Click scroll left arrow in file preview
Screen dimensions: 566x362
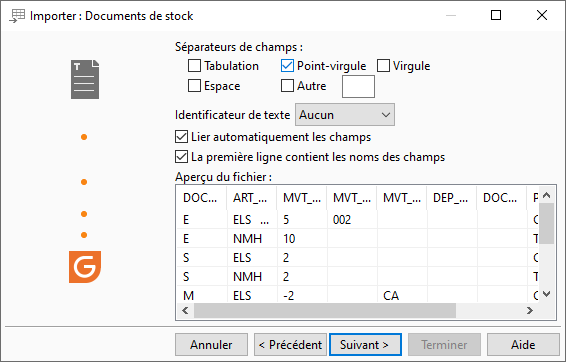185,310
